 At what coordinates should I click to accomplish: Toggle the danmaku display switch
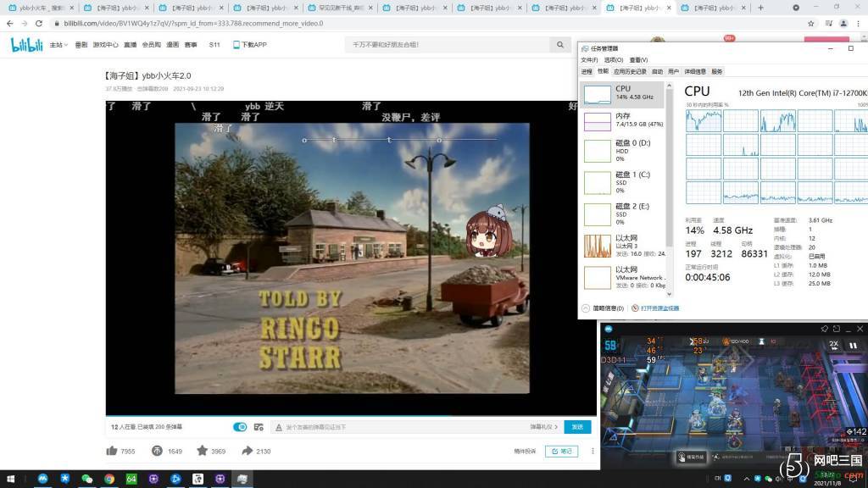coord(240,427)
